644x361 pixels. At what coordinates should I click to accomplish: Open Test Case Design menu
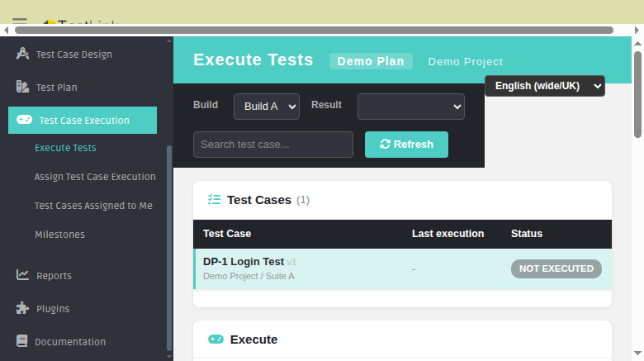coord(74,55)
